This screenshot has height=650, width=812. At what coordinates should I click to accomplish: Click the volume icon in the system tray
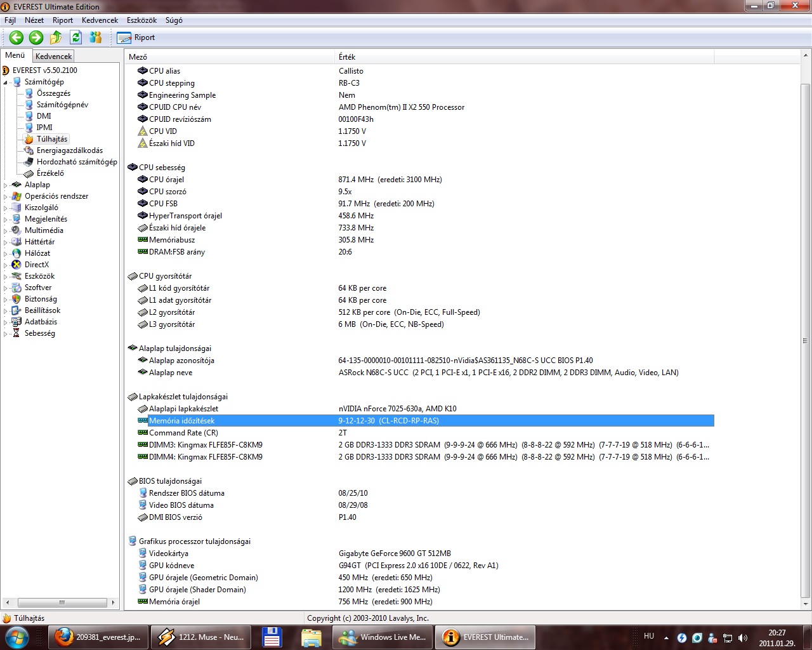(743, 637)
